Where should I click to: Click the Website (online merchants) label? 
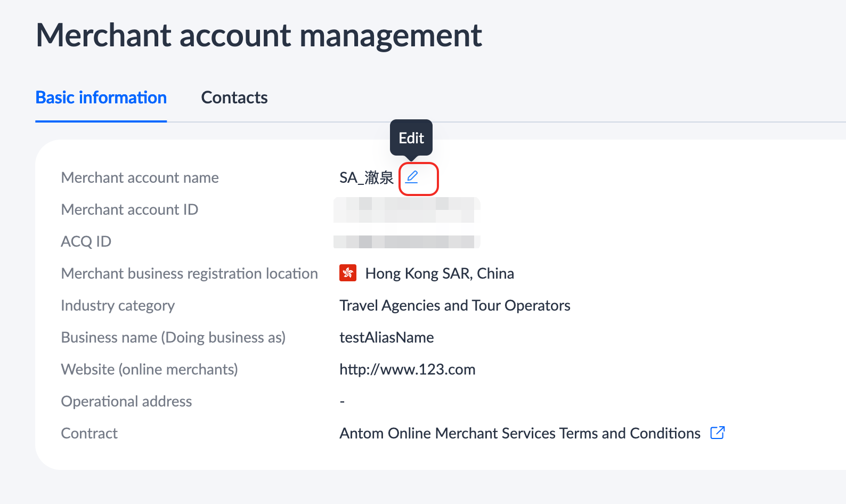[x=149, y=369]
